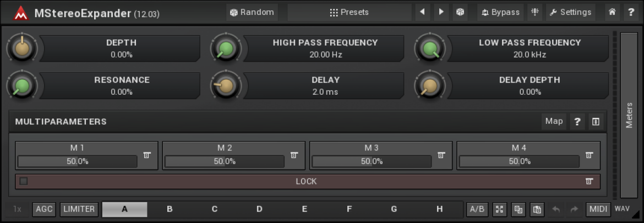Image resolution: width=644 pixels, height=223 pixels.
Task: Toggle the A/B comparison button
Action: pyautogui.click(x=477, y=209)
